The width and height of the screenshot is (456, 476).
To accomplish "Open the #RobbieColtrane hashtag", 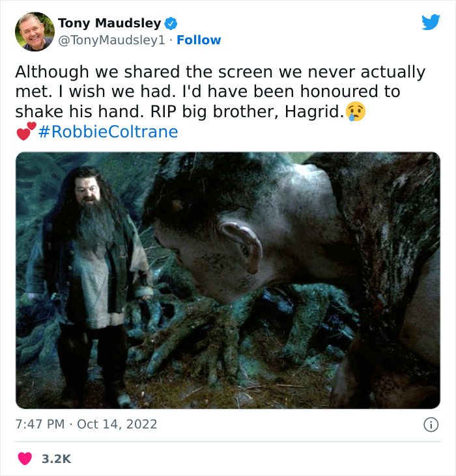I will coord(108,132).
